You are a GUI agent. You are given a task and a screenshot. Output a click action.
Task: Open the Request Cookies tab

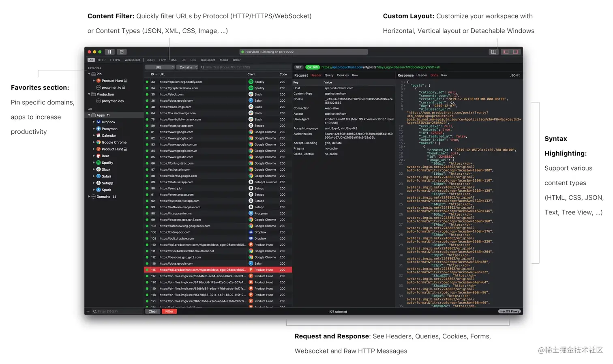pyautogui.click(x=343, y=75)
